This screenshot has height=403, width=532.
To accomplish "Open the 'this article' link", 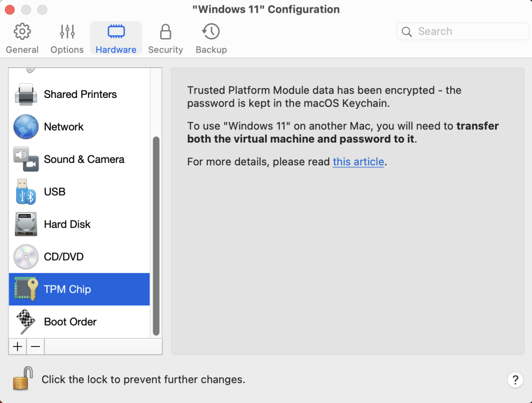I will click(358, 162).
